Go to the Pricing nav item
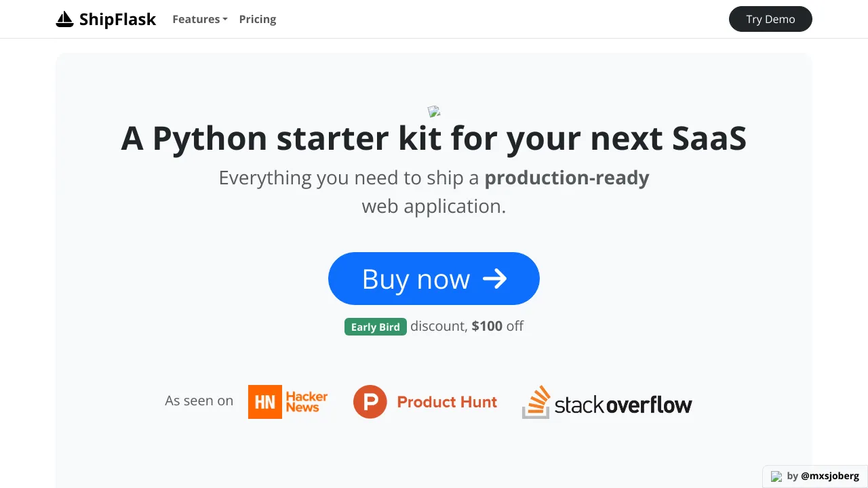This screenshot has height=488, width=868. (258, 19)
